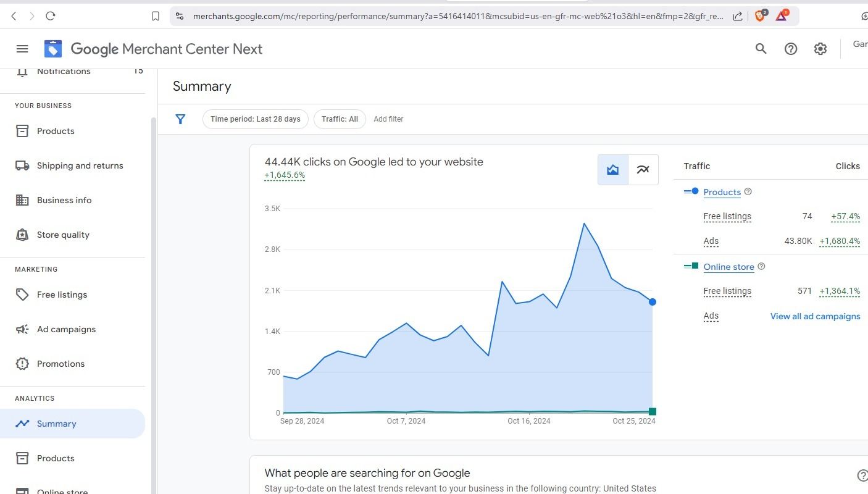
Task: Click the Products info help icon
Action: pos(748,192)
